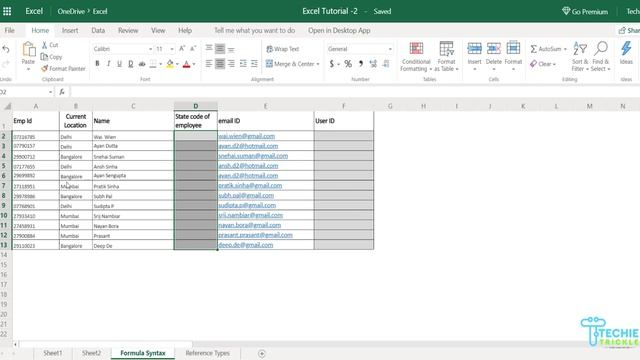Click AutoSum
The image size is (640, 360).
coord(546,49)
